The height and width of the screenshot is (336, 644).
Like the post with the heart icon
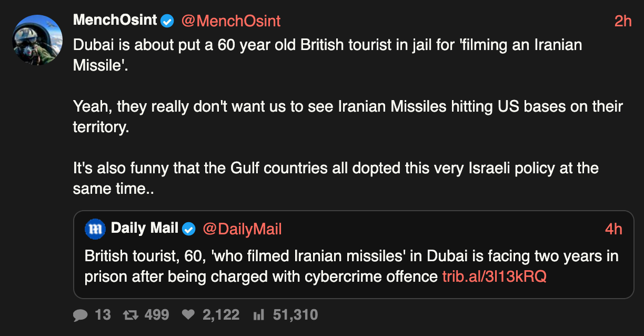[x=188, y=315]
